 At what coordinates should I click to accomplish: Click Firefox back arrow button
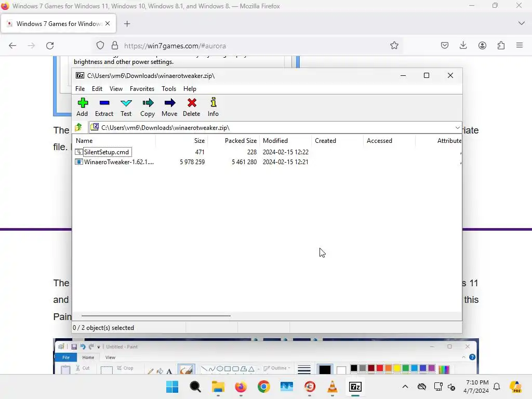(x=12, y=46)
